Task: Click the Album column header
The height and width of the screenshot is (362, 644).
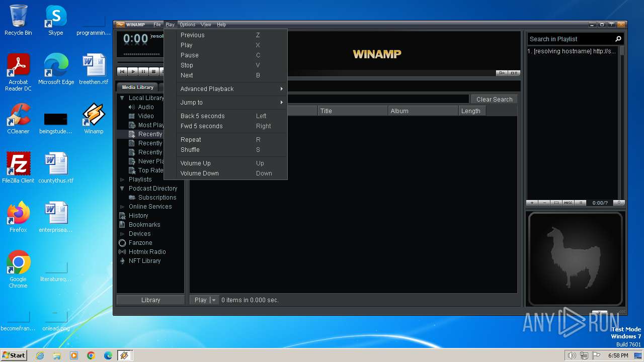Action: [423, 111]
